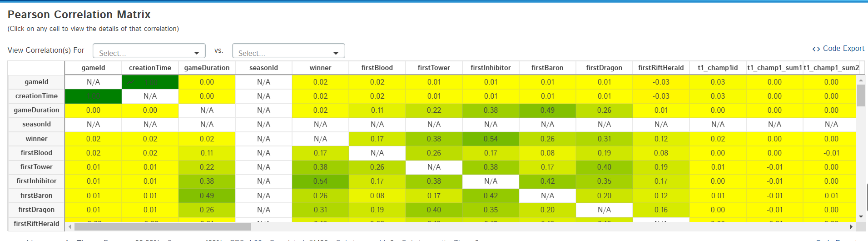The image size is (868, 241).
Task: Click the 0.54 cell in winner row
Action: [491, 139]
